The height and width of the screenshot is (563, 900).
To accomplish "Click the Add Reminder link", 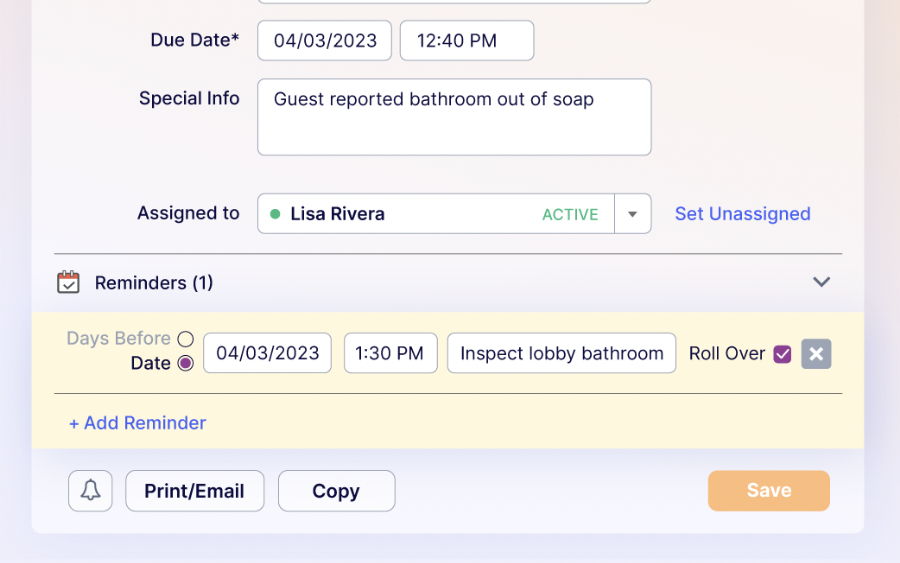I will click(x=137, y=423).
